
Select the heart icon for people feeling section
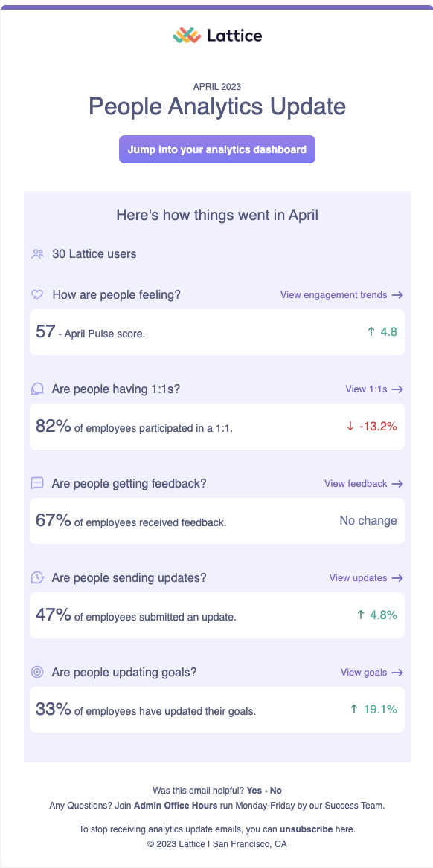[37, 294]
